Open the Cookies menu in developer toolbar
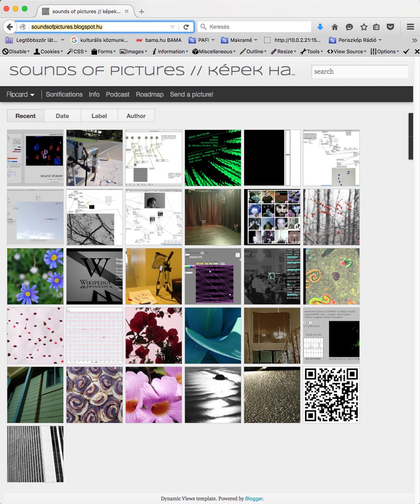The width and height of the screenshot is (420, 504). tap(50, 51)
